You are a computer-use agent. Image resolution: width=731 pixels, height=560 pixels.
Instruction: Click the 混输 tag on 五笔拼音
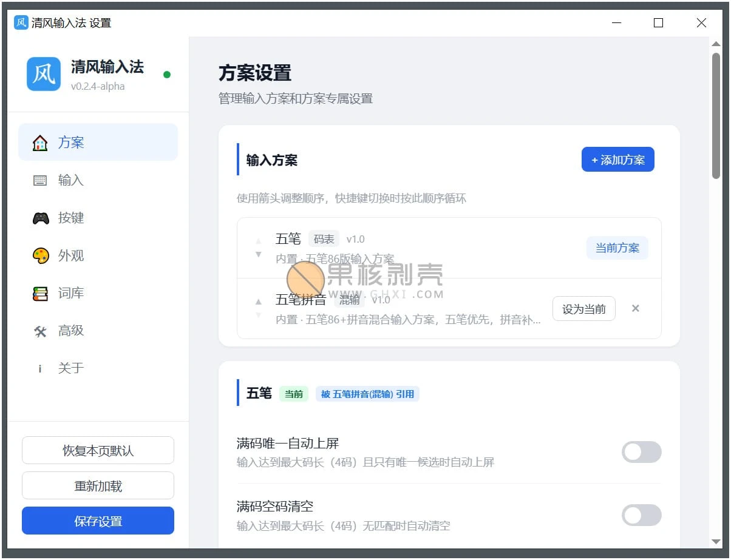[349, 300]
